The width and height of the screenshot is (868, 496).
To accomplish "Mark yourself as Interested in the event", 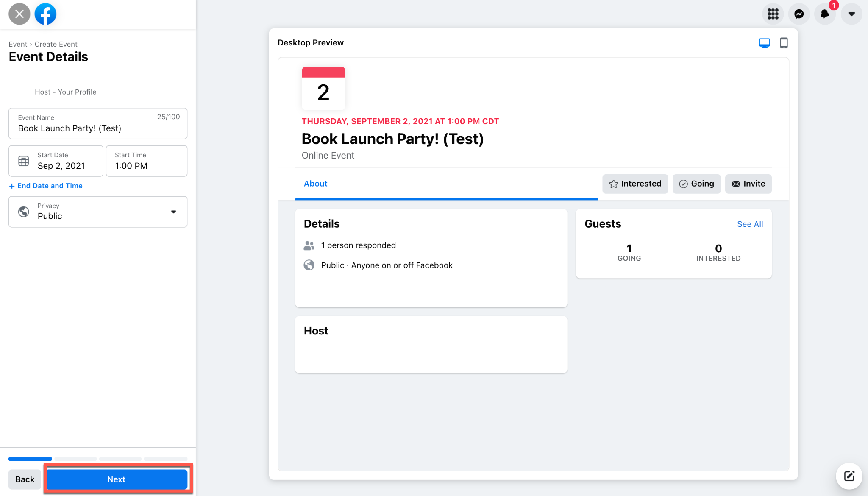I will click(635, 184).
